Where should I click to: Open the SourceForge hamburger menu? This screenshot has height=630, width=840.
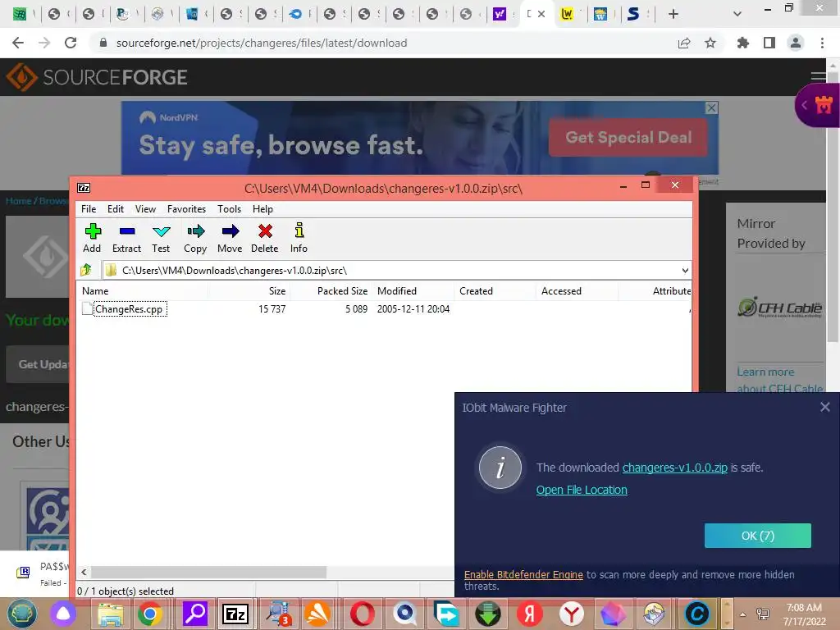[x=818, y=77]
